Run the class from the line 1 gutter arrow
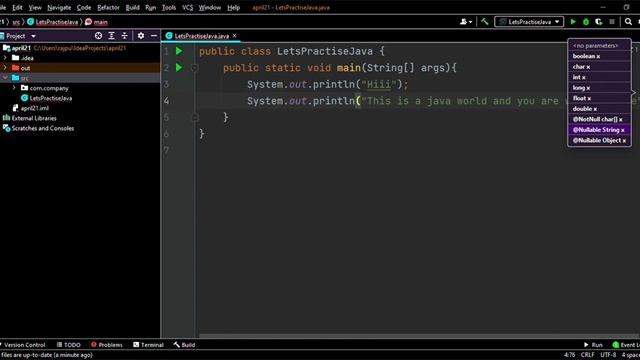Image resolution: width=640 pixels, height=360 pixels. (179, 51)
